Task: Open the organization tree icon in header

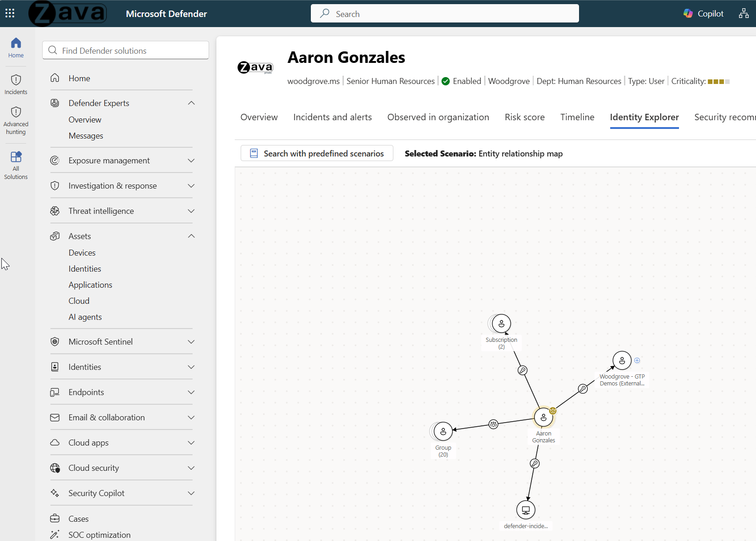Action: [x=744, y=14]
